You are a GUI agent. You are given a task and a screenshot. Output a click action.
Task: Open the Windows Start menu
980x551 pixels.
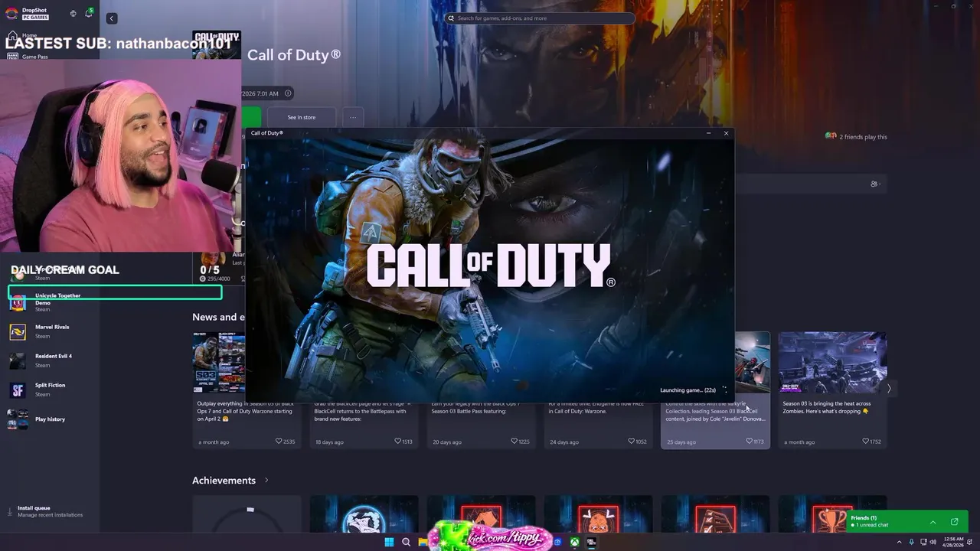coord(389,542)
